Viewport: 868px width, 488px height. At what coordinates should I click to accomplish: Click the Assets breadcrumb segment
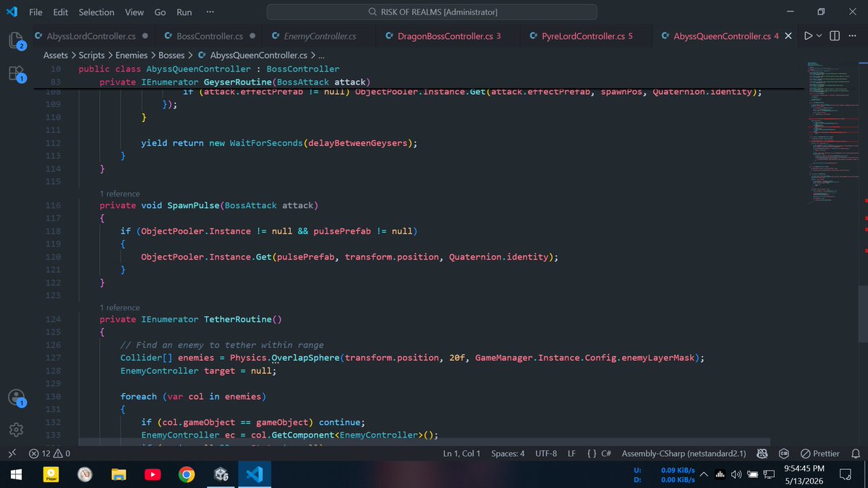tap(56, 55)
